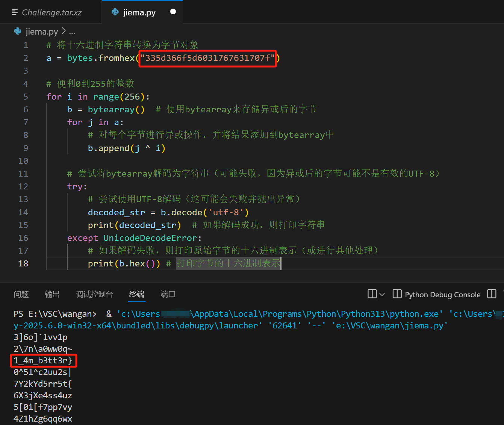Select the 终端 (Terminal) panel tab
Viewport: 504px width, 425px height.
click(136, 294)
